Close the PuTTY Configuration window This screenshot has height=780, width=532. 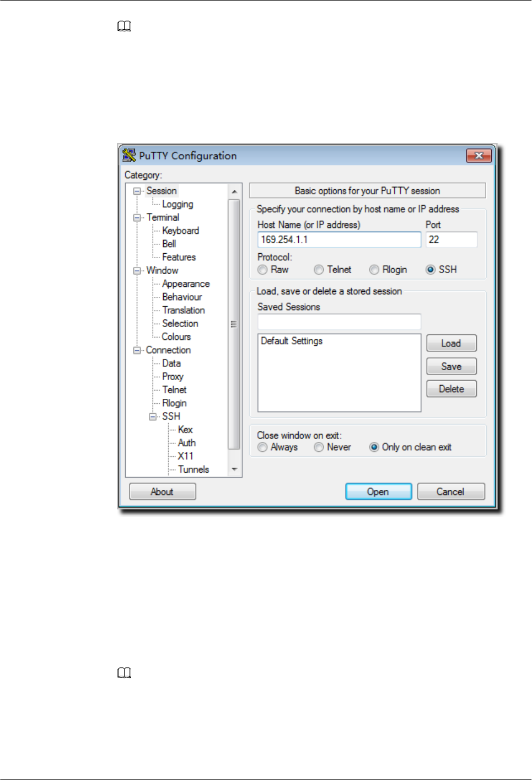coord(479,156)
